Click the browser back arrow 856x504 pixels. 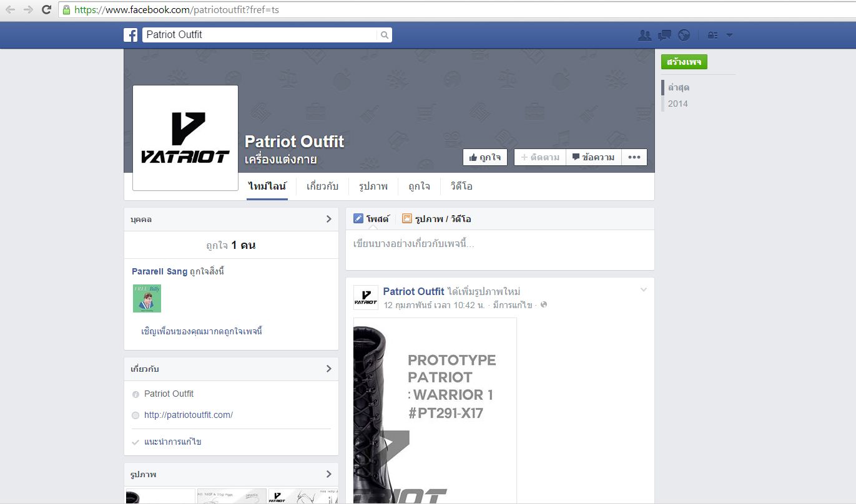coord(10,9)
